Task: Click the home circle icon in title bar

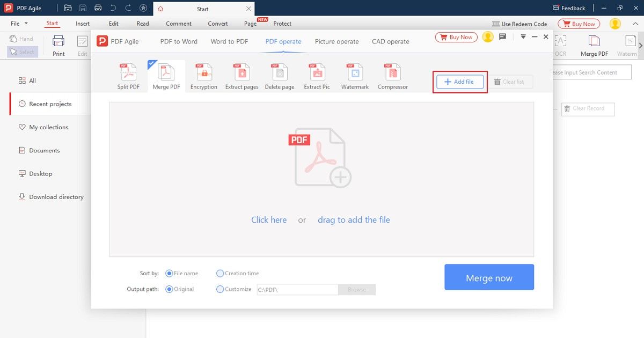Action: (x=143, y=8)
